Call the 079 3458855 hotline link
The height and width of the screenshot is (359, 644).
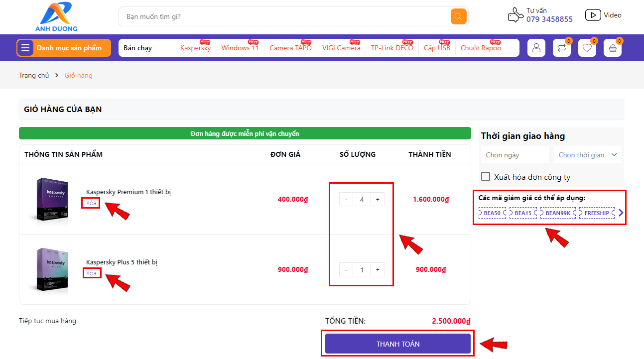[549, 19]
